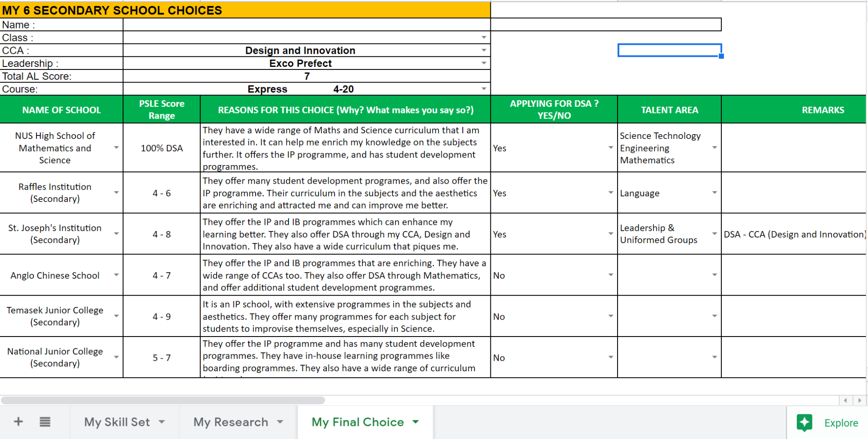Click the 4 - 7 score range cell
Screen dimensions: 868x439
coord(161,275)
